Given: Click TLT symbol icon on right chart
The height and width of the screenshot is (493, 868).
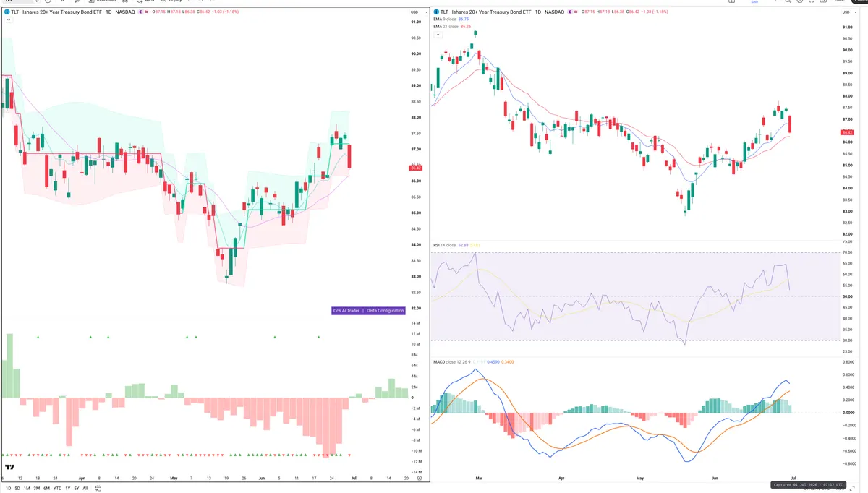Looking at the screenshot, I should 436,12.
